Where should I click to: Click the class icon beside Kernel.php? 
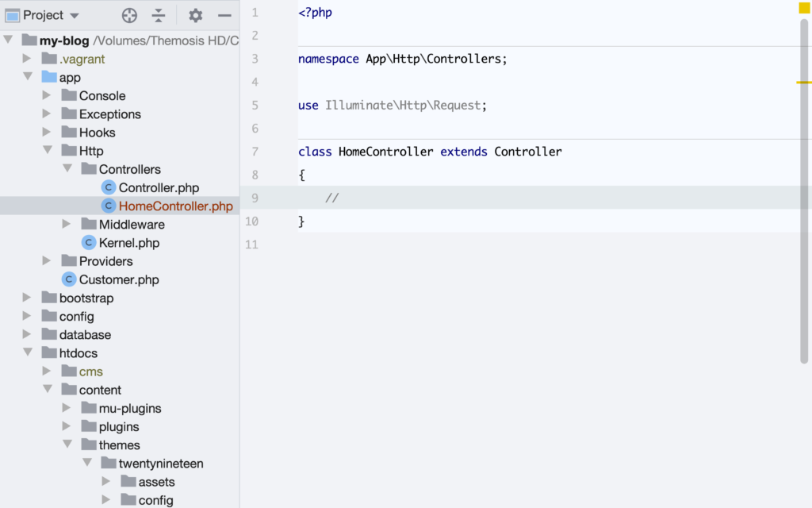tap(89, 242)
